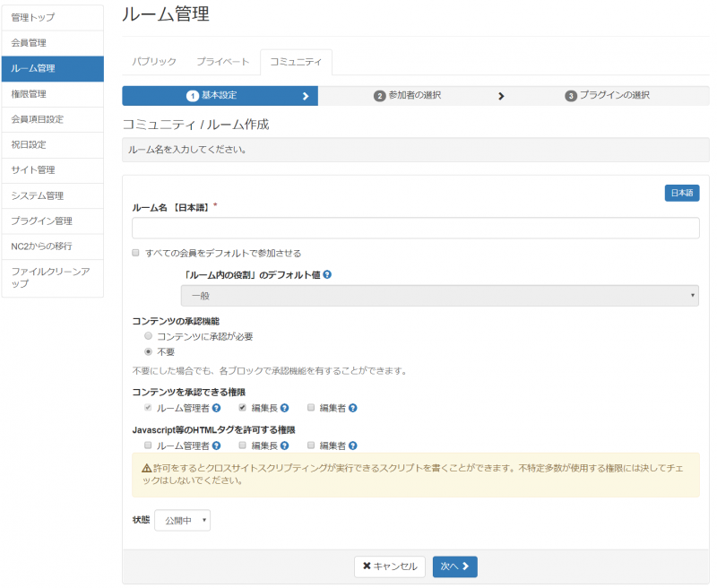Click the 次へ button
Screen dimensions: 717x588
pyautogui.click(x=454, y=566)
